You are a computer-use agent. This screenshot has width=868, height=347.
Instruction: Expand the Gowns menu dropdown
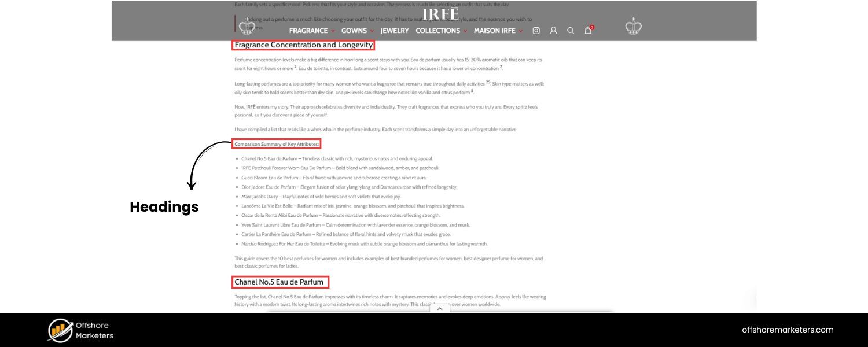(357, 31)
